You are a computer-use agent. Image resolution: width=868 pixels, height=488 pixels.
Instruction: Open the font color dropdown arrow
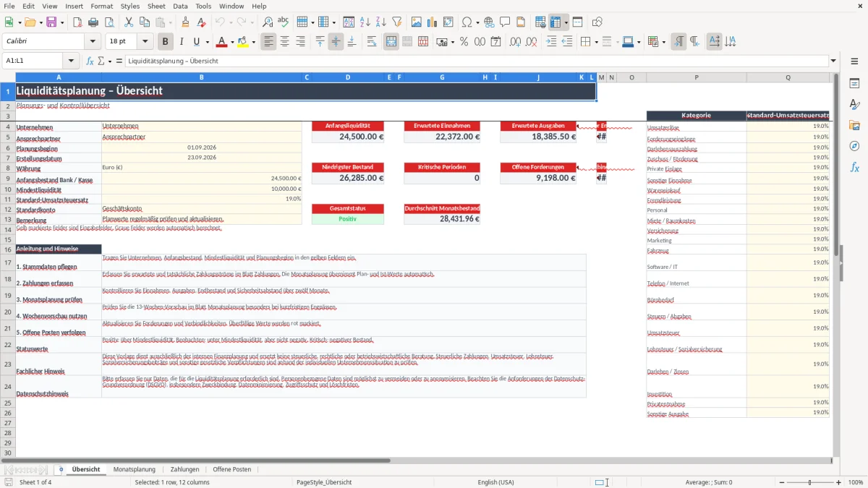tap(231, 42)
